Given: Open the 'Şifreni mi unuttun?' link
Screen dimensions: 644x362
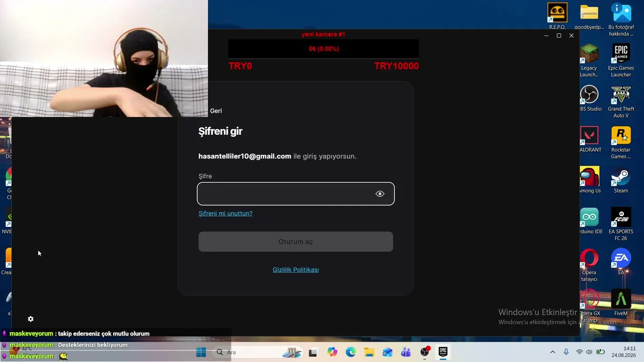Looking at the screenshot, I should 225,213.
